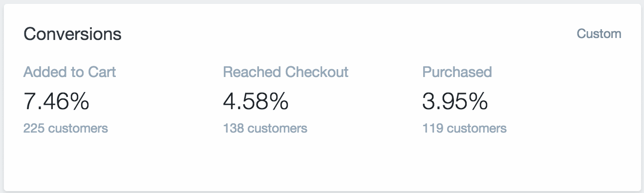This screenshot has height=193, width=644.
Task: Click the number 138 under Reached Checkout
Action: coord(233,129)
